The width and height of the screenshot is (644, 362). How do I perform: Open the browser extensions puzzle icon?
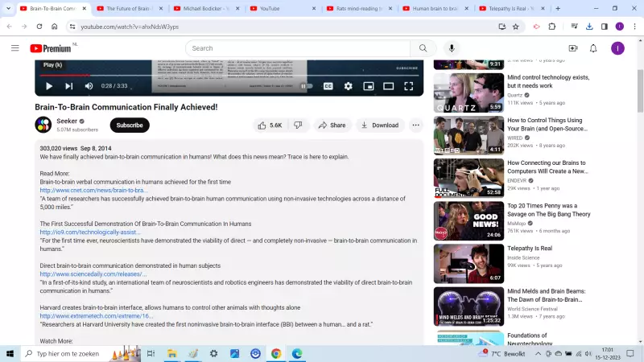pos(552,27)
